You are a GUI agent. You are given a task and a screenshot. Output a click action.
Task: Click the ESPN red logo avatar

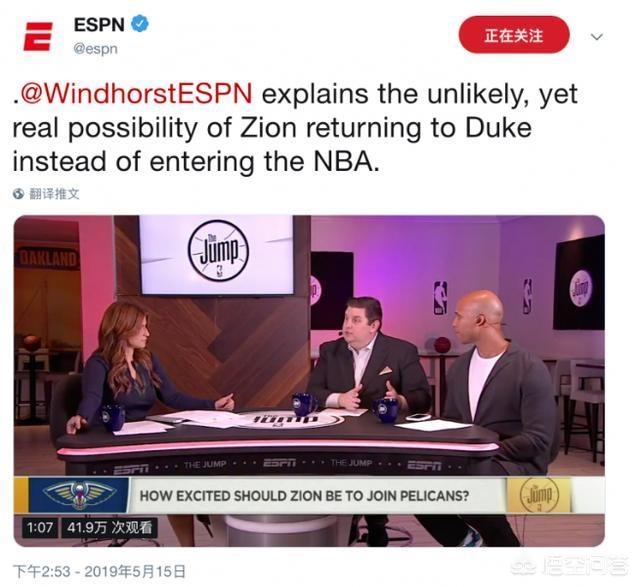pos(38,36)
